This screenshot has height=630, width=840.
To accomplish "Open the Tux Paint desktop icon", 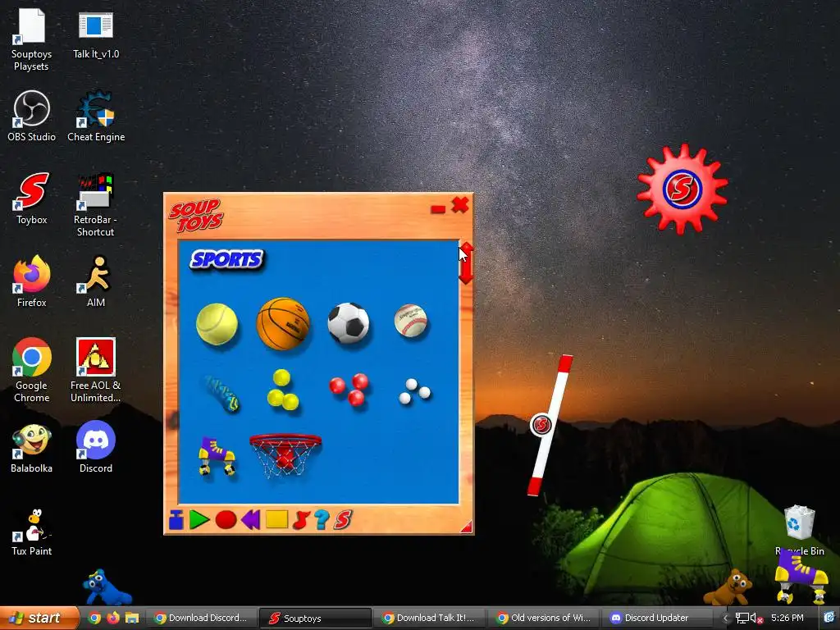I will click(32, 532).
